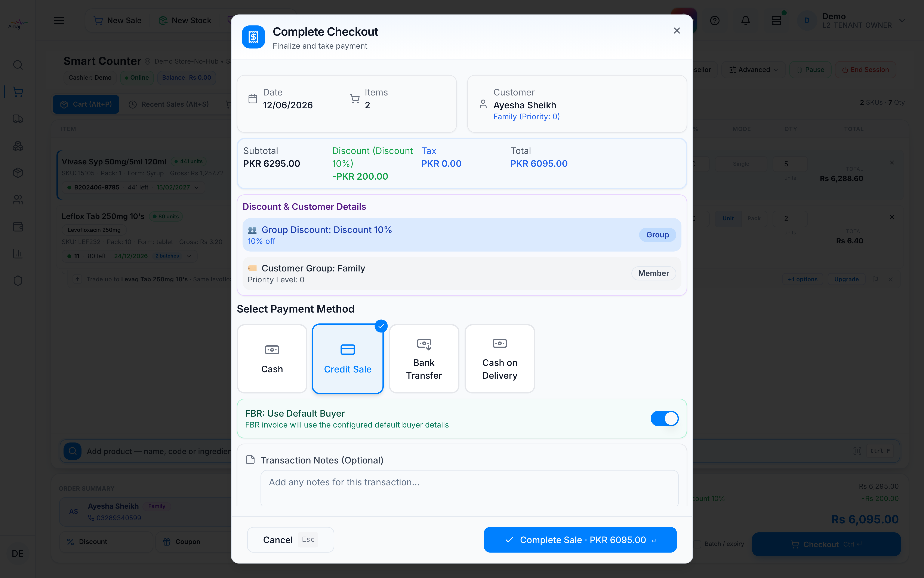
Task: Flag the trade up suggestion
Action: (875, 279)
